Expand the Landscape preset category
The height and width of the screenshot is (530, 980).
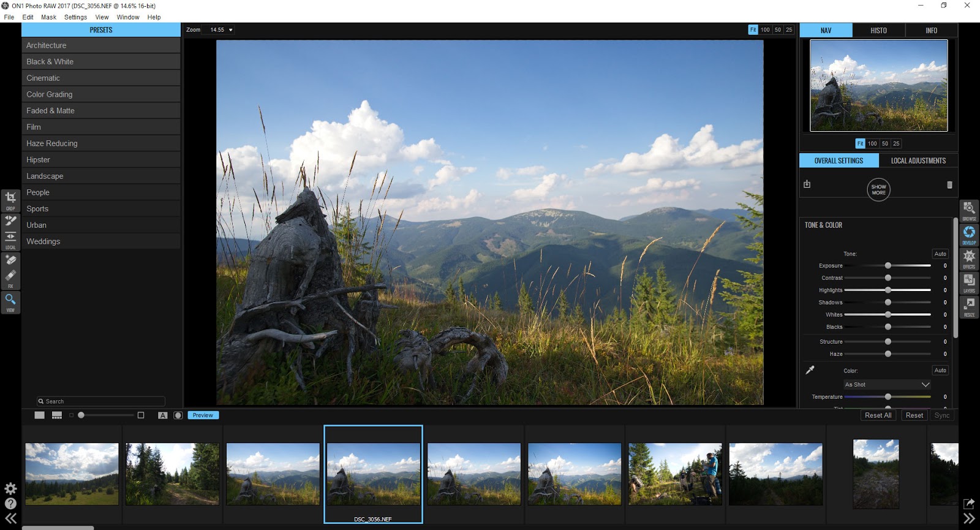click(101, 176)
